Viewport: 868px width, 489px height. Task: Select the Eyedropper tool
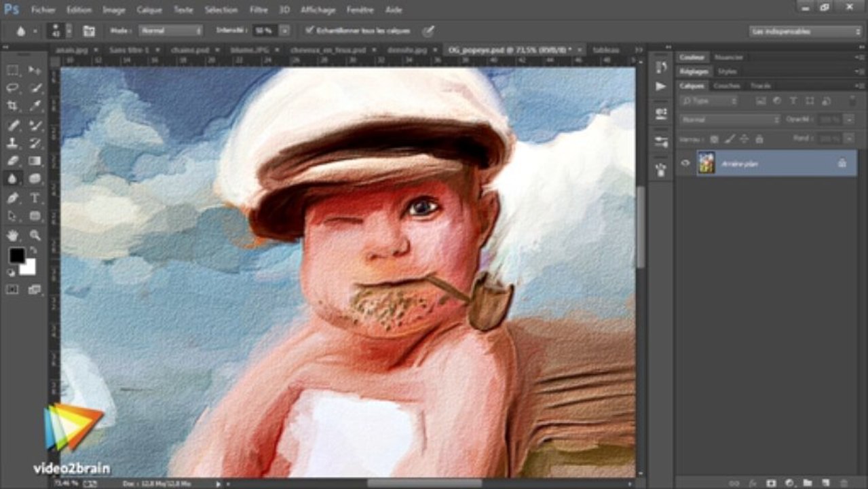(x=35, y=106)
